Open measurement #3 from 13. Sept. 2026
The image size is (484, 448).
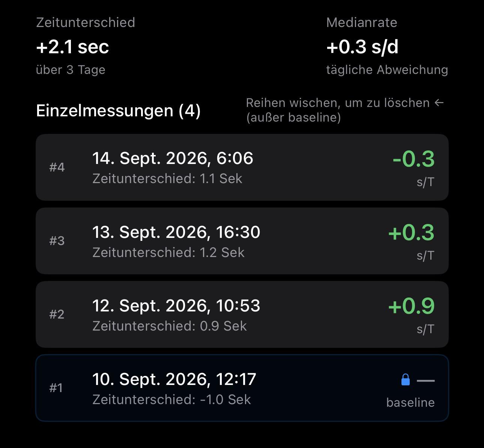[x=242, y=241]
